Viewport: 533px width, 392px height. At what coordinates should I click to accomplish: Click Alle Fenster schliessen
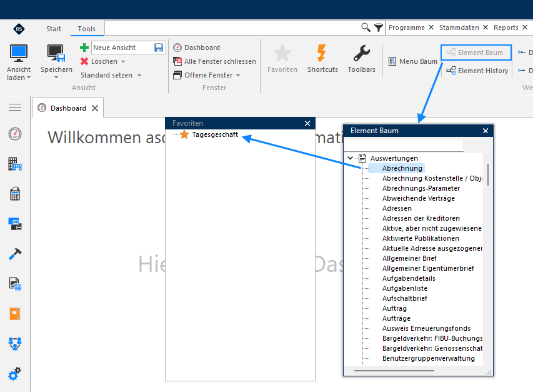(214, 61)
